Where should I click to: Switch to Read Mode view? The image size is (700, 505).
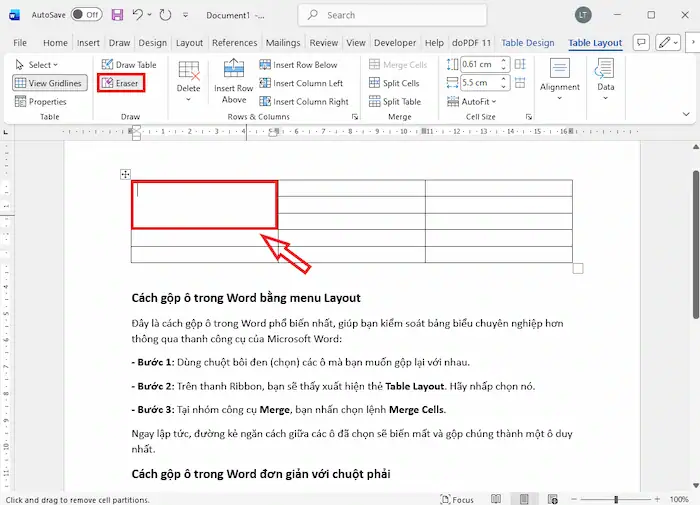tap(496, 499)
